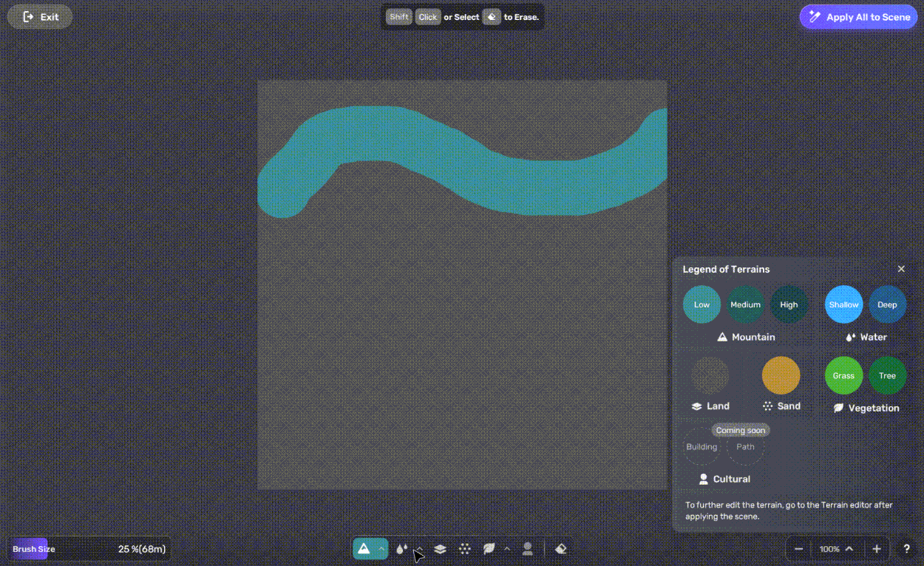Select the Mountain terrain brush tool
The width and height of the screenshot is (924, 566).
click(364, 549)
